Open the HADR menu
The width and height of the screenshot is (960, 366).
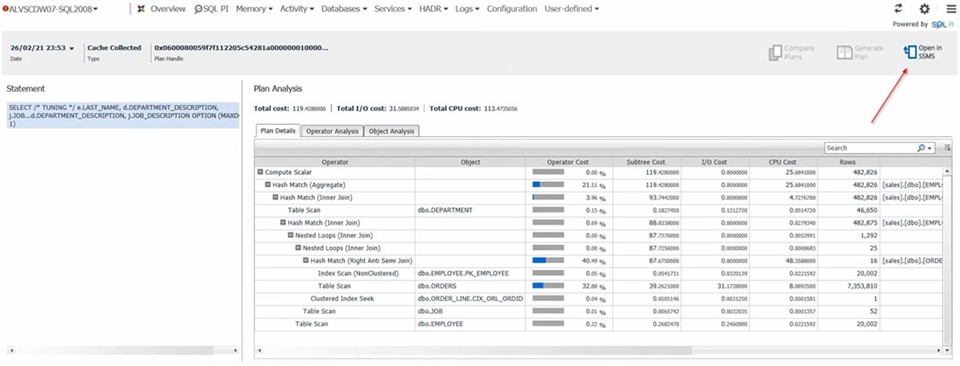[433, 9]
